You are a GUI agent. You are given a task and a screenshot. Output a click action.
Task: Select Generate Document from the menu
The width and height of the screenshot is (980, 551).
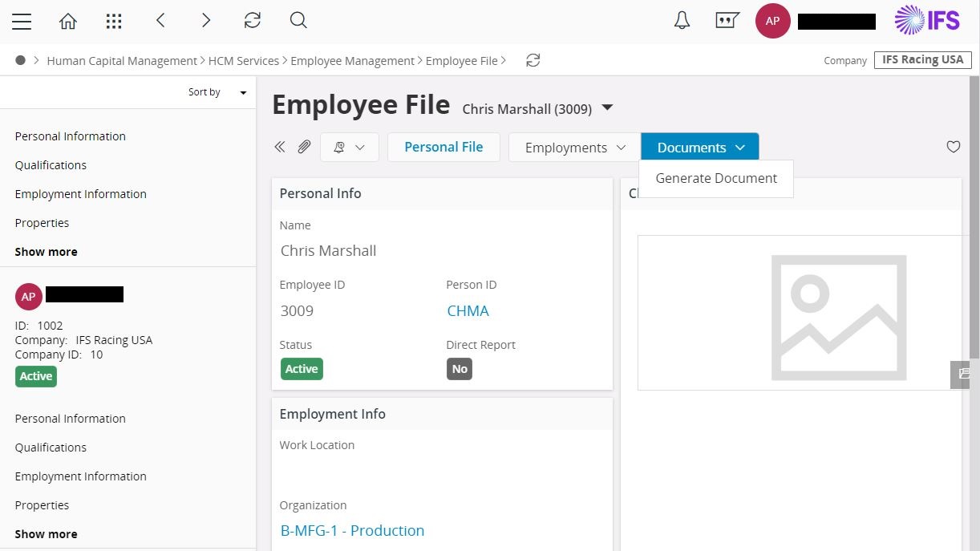click(716, 178)
